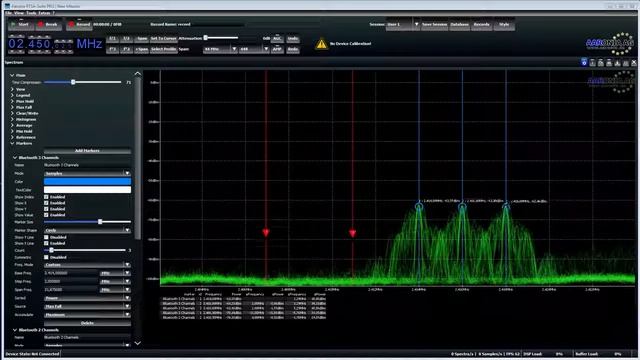Viewport: 640px width, 360px height.
Task: Click the blue first icon in Spectrum header
Action: [584, 62]
